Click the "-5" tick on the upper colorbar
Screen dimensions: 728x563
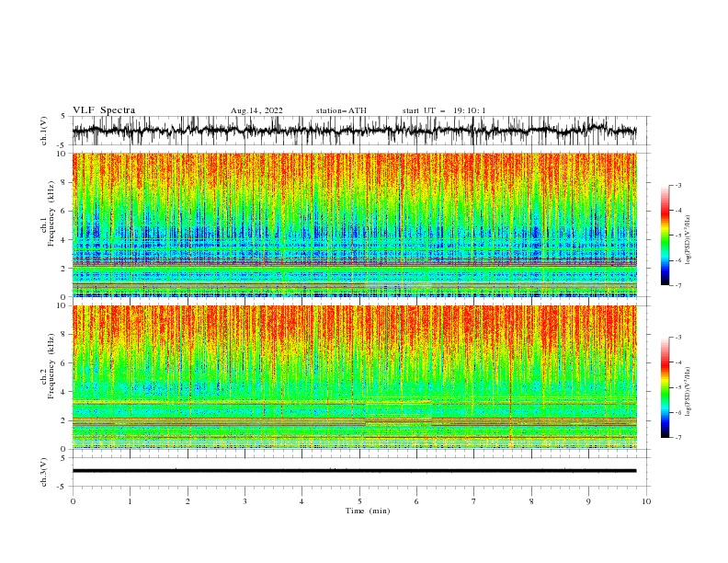click(678, 236)
